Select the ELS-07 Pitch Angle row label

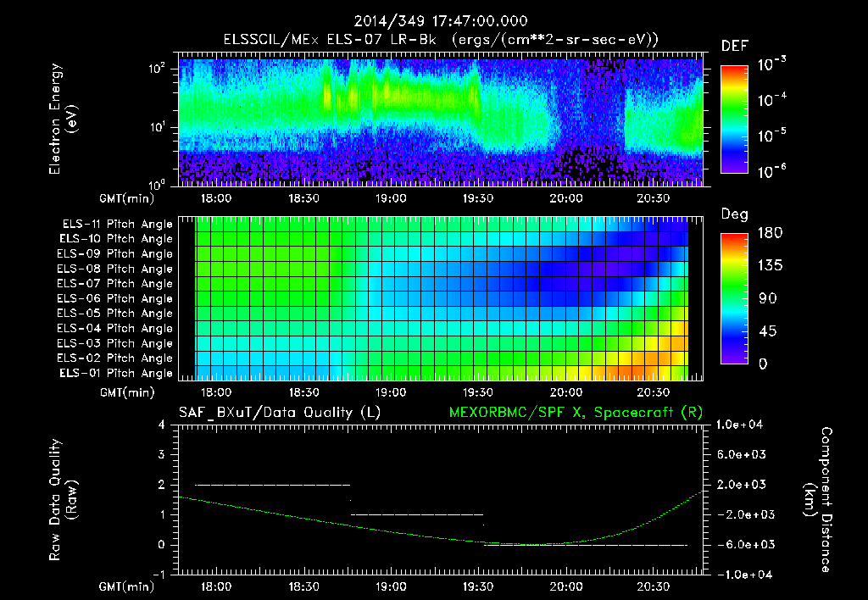115,283
